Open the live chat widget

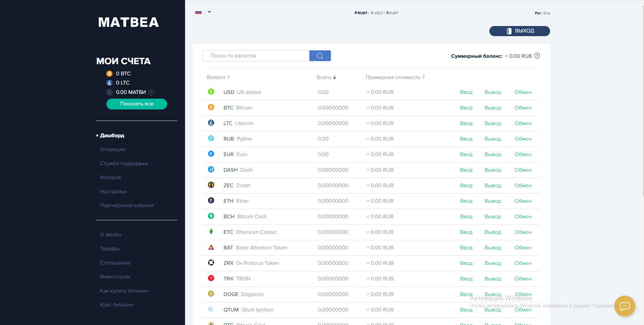tap(625, 306)
